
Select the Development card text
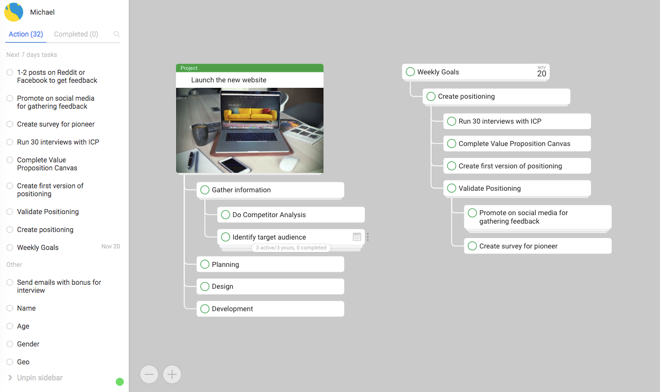point(232,309)
